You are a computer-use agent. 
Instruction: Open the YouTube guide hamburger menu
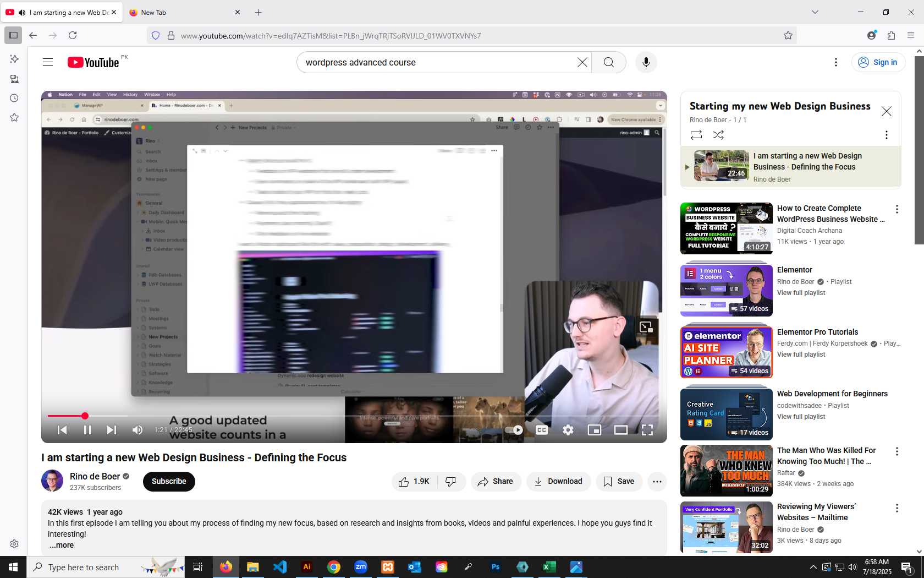pyautogui.click(x=48, y=62)
